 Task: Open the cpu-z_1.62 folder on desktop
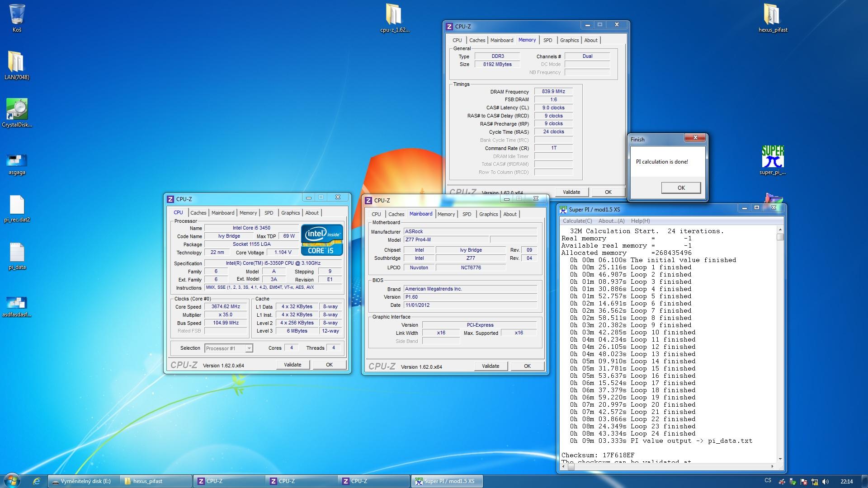[x=394, y=18]
